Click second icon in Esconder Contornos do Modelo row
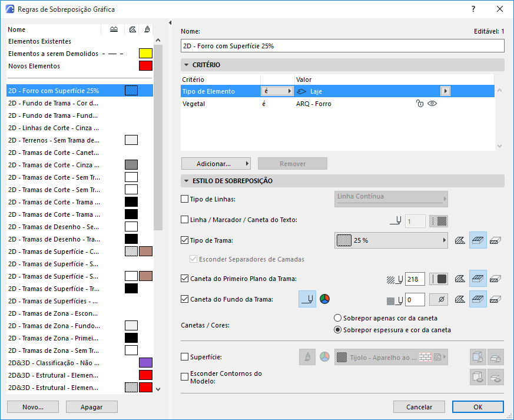This screenshot has height=420, width=514. point(495,377)
